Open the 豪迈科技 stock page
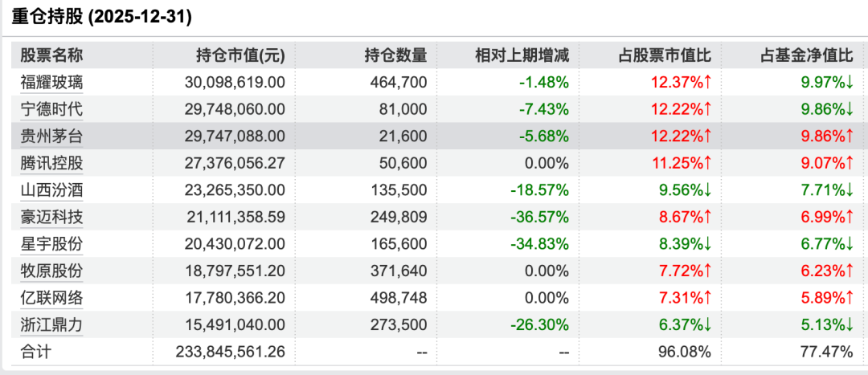This screenshot has width=868, height=375. (x=51, y=217)
